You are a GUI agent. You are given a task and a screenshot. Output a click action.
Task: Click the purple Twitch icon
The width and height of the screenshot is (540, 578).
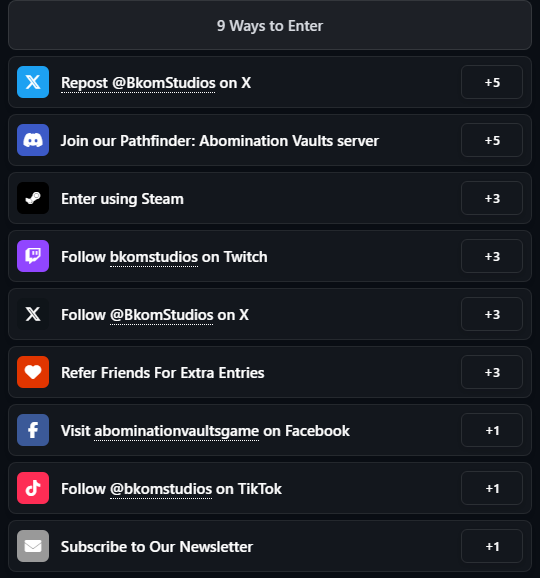coord(33,256)
